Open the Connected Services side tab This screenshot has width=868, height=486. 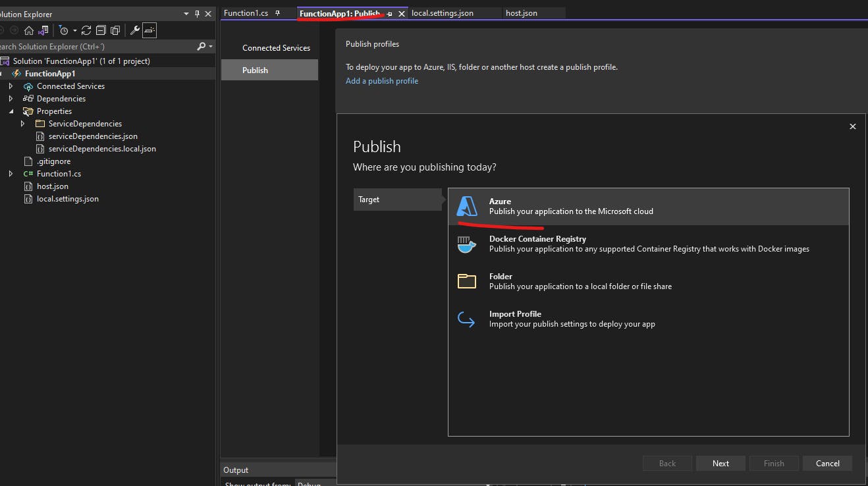pos(276,47)
